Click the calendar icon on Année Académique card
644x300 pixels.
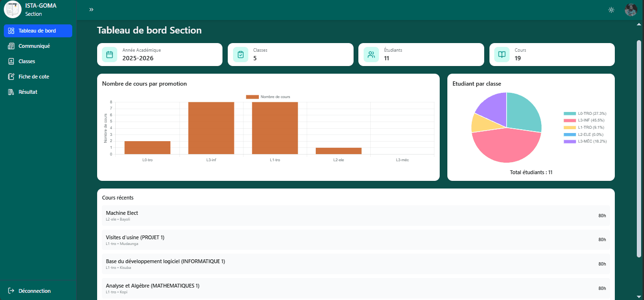[x=110, y=54]
